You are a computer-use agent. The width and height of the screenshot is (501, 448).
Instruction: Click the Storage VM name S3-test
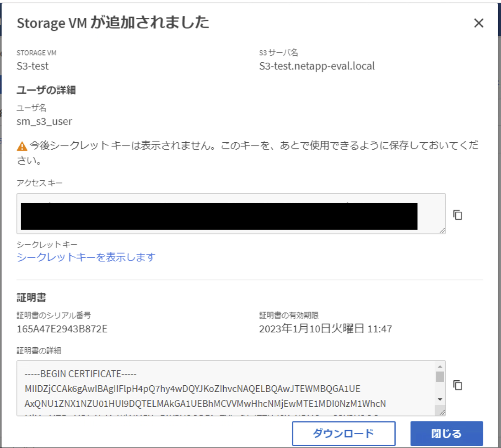point(32,66)
